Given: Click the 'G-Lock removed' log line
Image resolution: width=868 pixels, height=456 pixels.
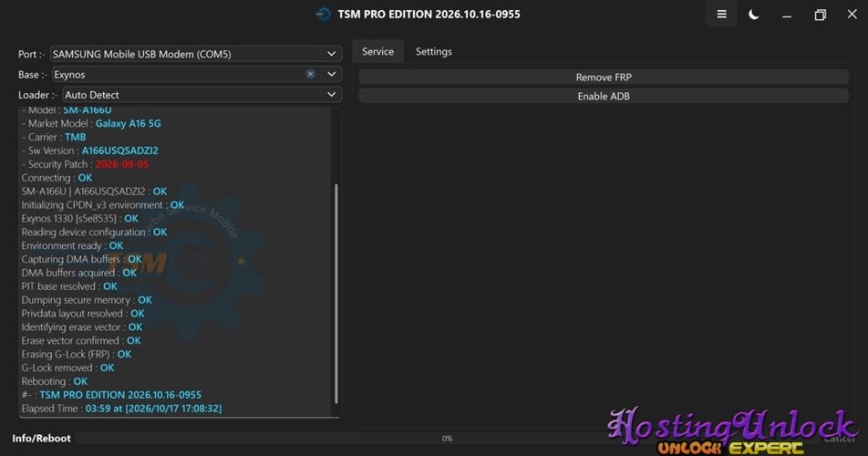Looking at the screenshot, I should [x=67, y=368].
